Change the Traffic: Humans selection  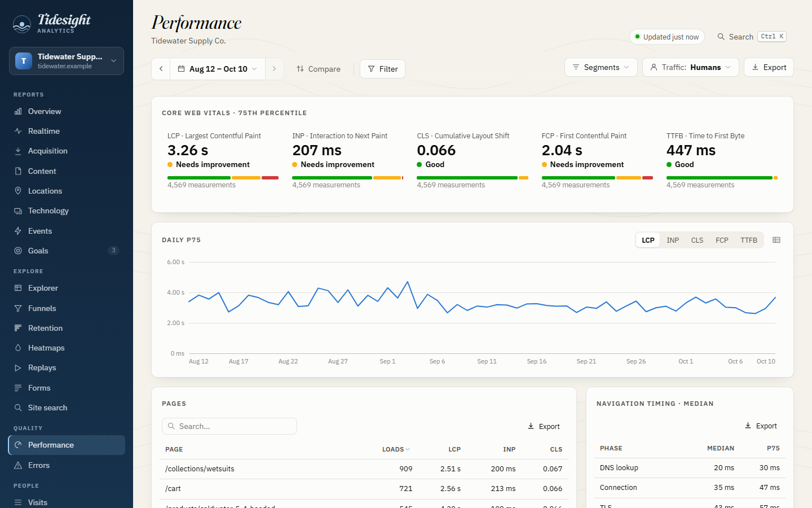coord(691,67)
